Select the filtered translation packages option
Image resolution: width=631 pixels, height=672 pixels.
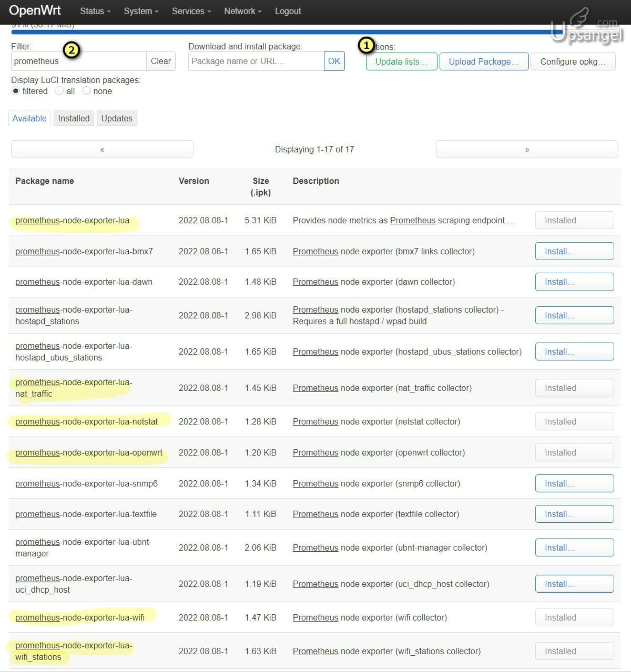[16, 91]
